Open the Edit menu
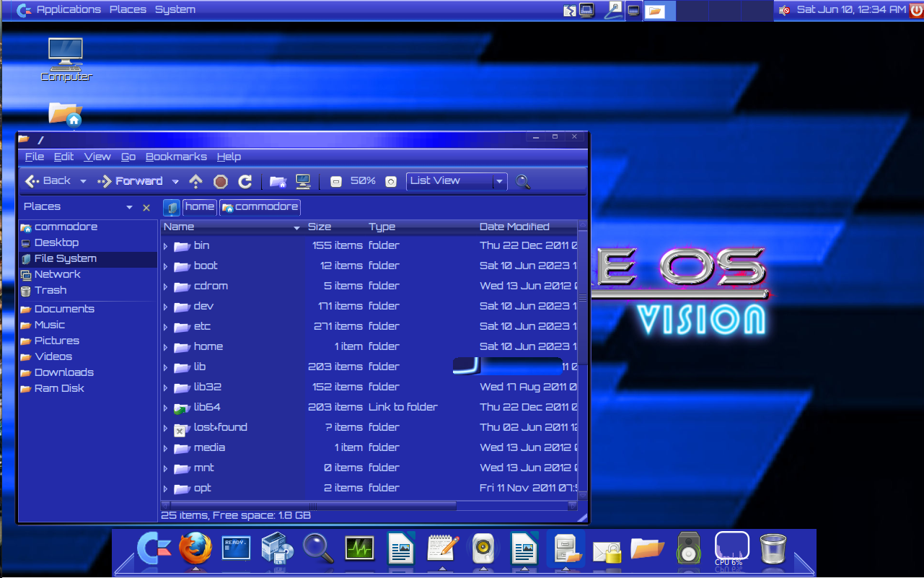 tap(63, 157)
